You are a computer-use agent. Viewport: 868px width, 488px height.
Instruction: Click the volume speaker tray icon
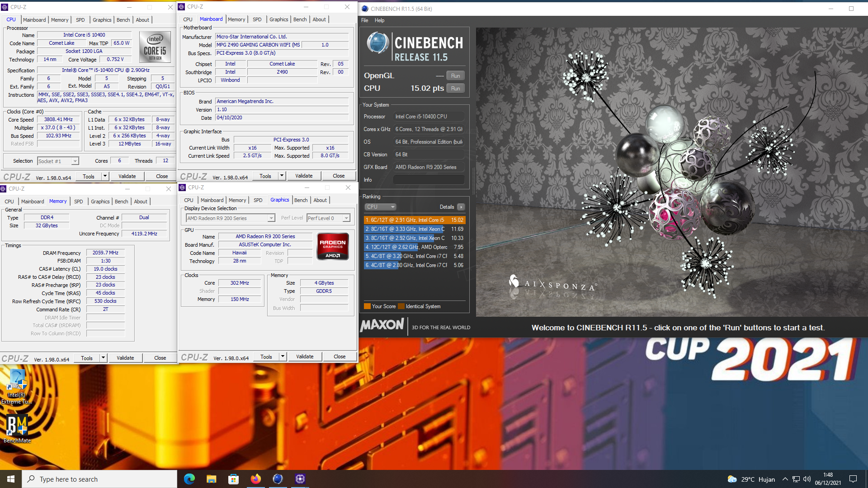[807, 479]
